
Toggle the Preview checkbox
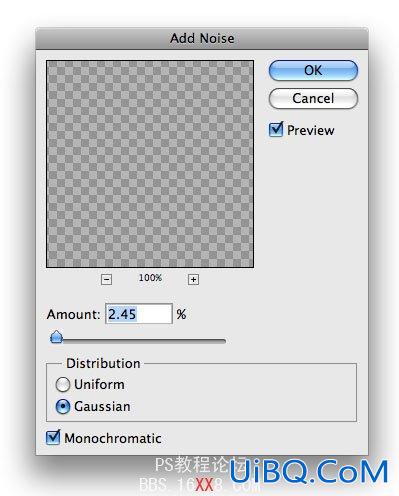pos(276,130)
